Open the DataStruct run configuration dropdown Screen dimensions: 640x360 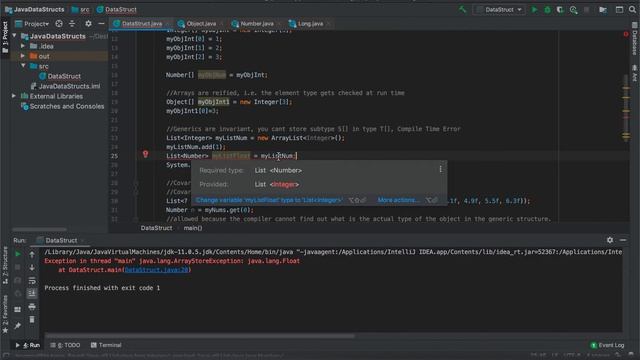point(500,9)
